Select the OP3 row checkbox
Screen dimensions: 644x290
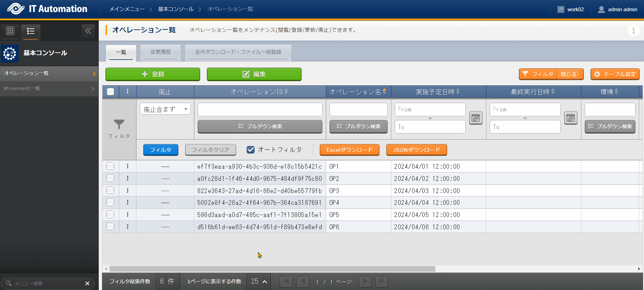point(110,191)
